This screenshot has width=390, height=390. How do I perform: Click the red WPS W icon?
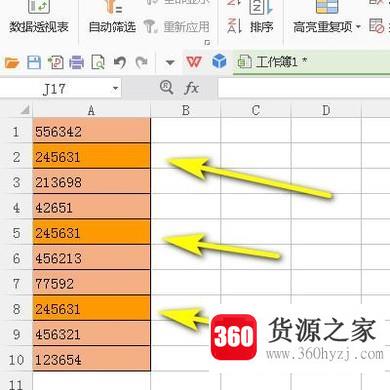pos(194,62)
